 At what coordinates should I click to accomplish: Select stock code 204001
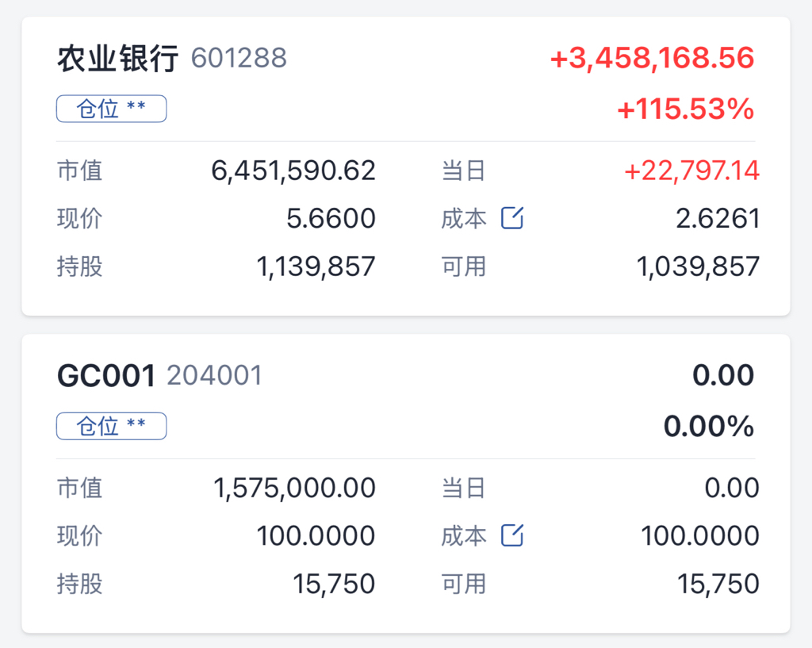(x=215, y=375)
